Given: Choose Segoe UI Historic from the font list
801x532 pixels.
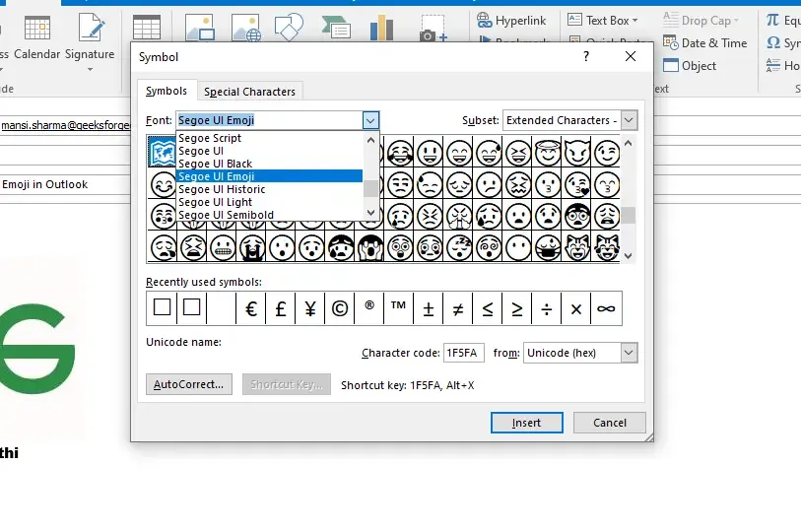Looking at the screenshot, I should click(x=269, y=189).
